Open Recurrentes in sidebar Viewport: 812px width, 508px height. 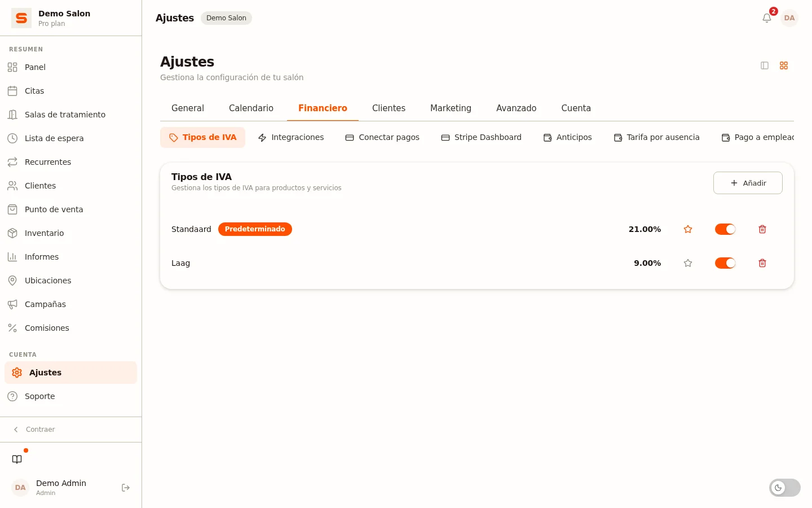71,162
